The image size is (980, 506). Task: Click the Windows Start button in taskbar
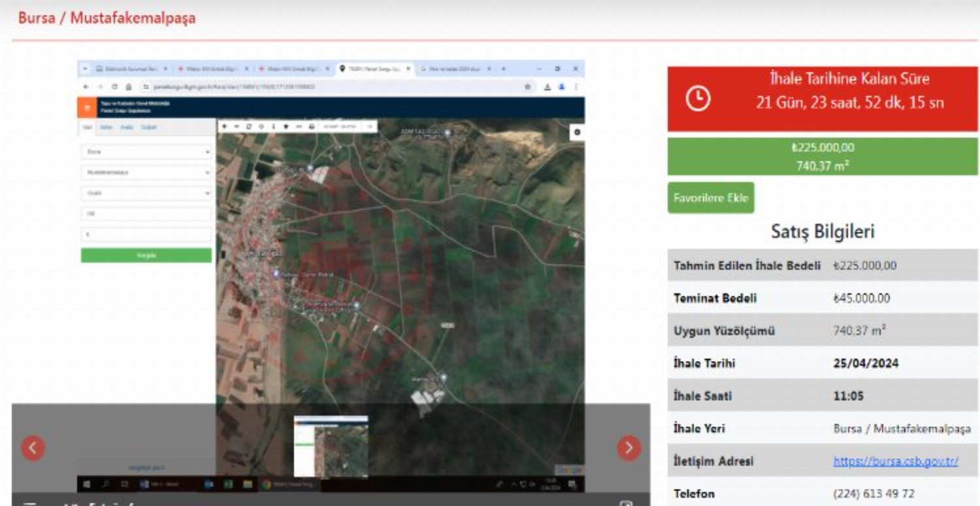coord(86,485)
